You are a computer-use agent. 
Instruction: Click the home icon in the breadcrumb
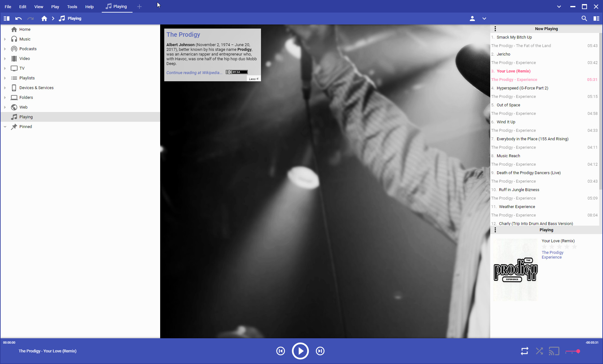[44, 19]
